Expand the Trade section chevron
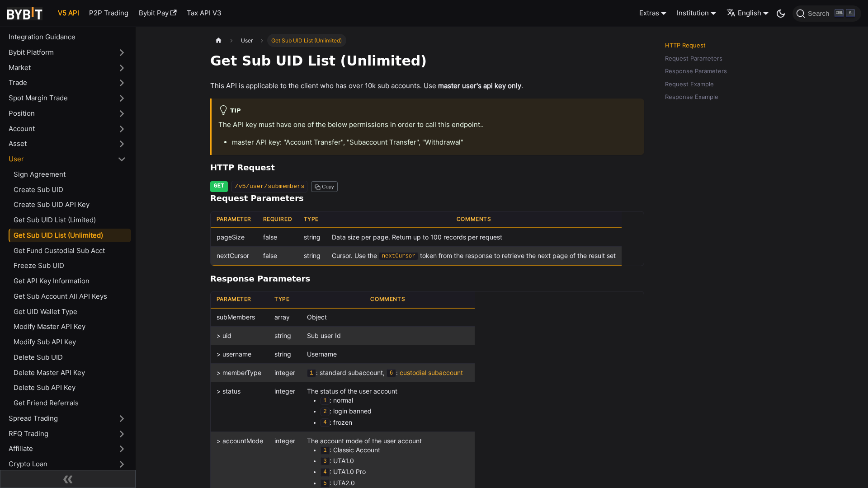The height and width of the screenshot is (488, 868). coord(122,83)
